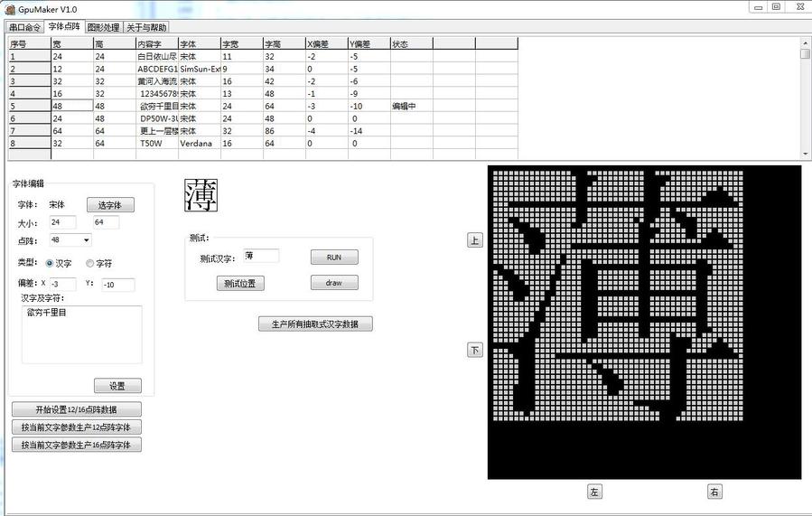
Task: Click the GpuMaker app icon in title bar
Action: tap(9, 9)
